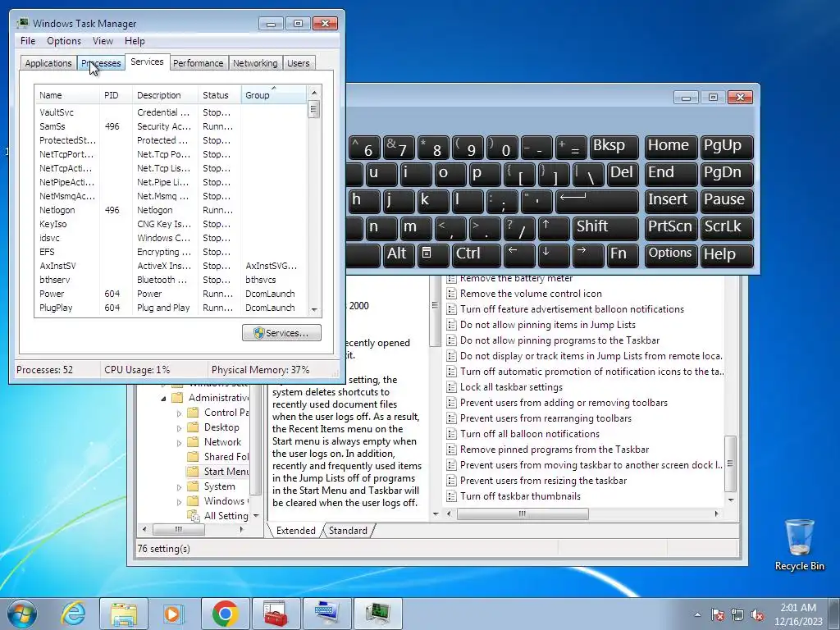Viewport: 840px width, 630px height.
Task: Switch to the Extended view tab
Action: tap(295, 531)
